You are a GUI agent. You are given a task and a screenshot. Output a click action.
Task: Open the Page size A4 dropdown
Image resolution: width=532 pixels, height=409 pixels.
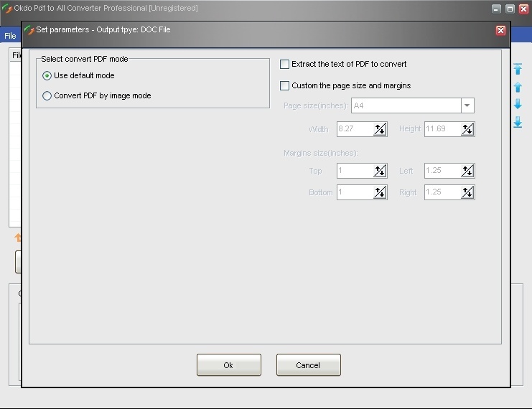[467, 105]
